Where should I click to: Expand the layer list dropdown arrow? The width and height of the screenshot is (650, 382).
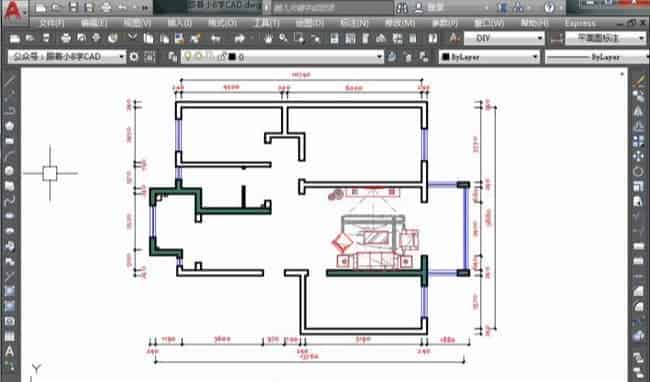click(x=379, y=57)
